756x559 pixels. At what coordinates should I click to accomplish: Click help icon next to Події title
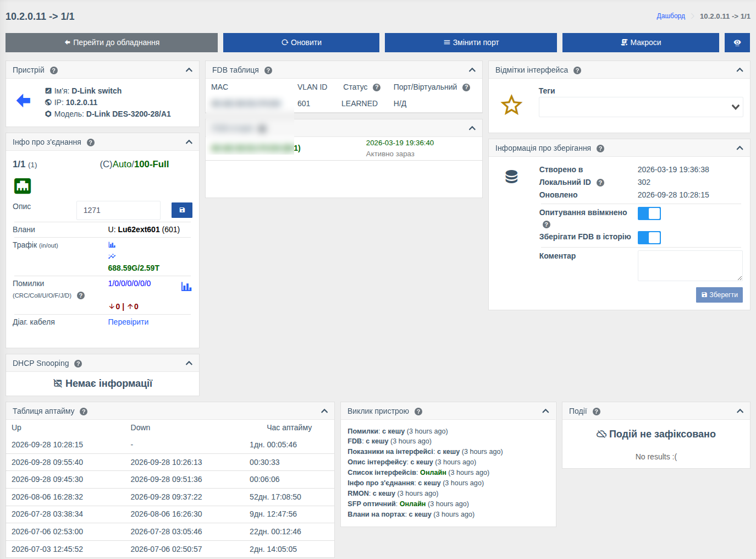(x=597, y=412)
